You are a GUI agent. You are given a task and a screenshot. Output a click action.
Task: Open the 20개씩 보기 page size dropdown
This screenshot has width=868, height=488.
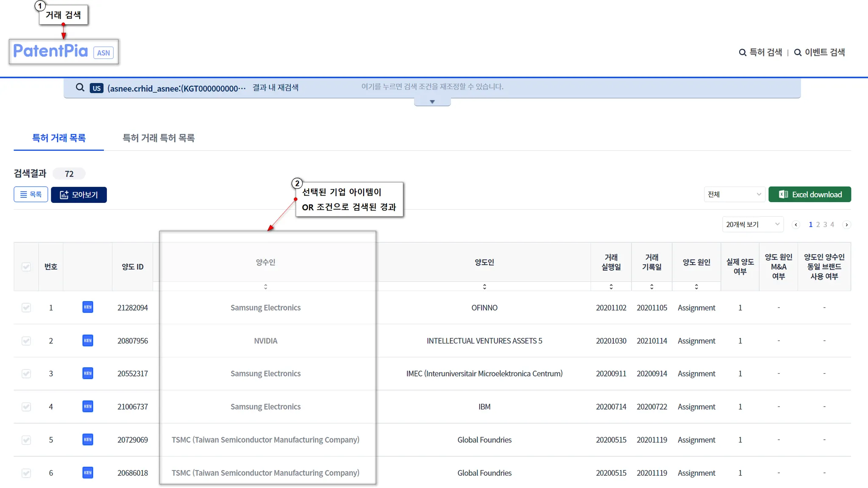tap(752, 225)
